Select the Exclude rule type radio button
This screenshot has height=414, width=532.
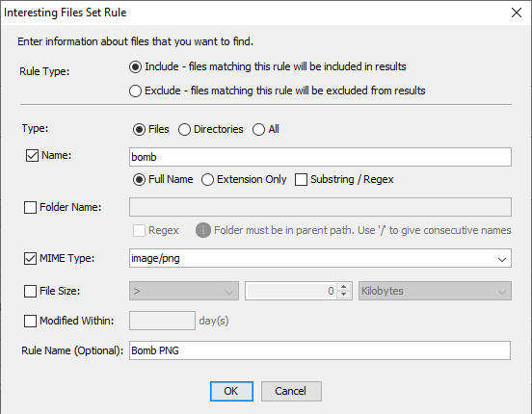[x=135, y=91]
